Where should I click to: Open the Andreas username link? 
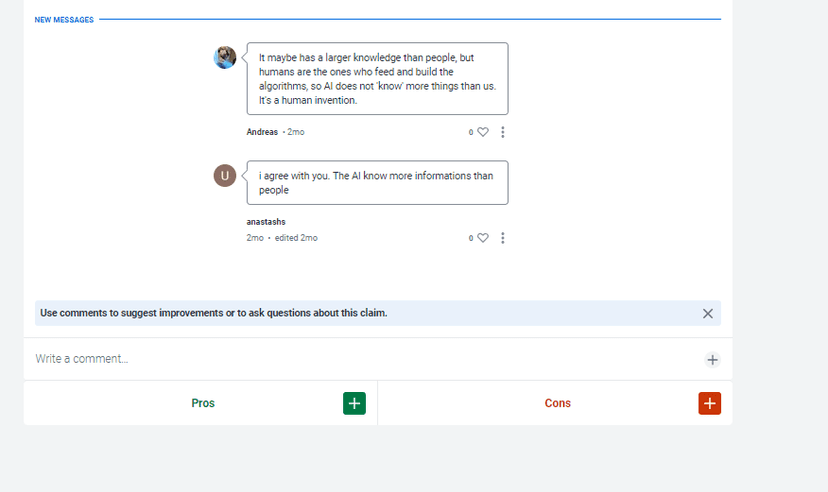click(x=262, y=132)
